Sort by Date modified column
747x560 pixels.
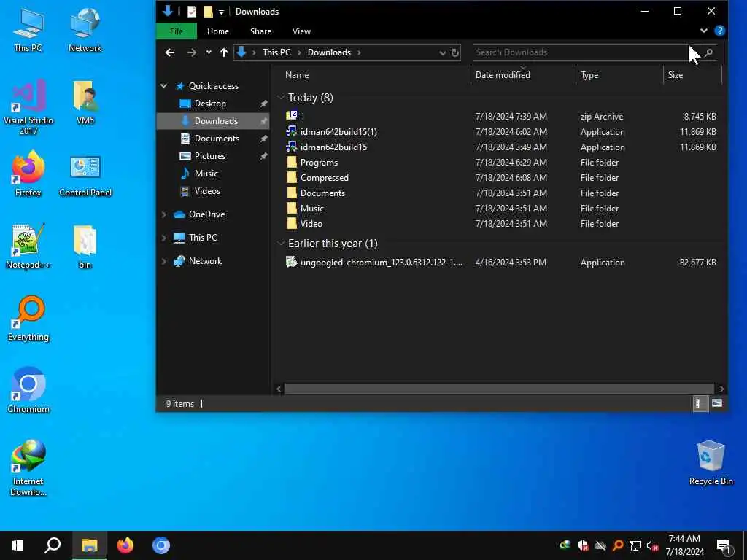pyautogui.click(x=523, y=75)
